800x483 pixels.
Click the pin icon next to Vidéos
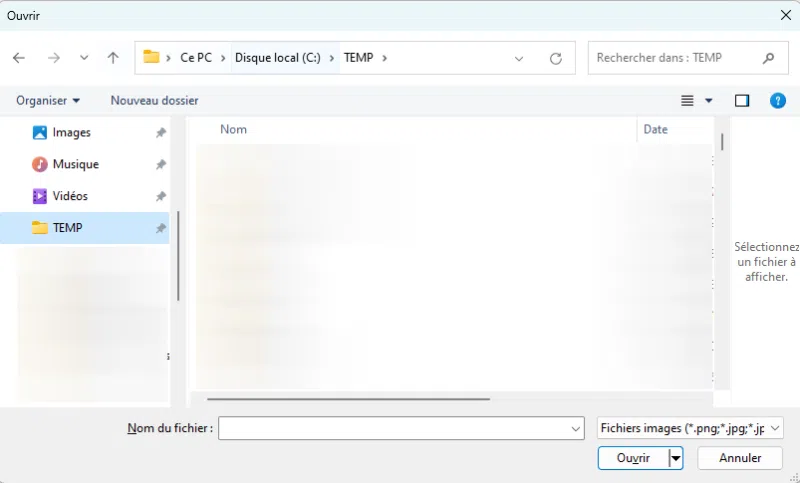161,196
